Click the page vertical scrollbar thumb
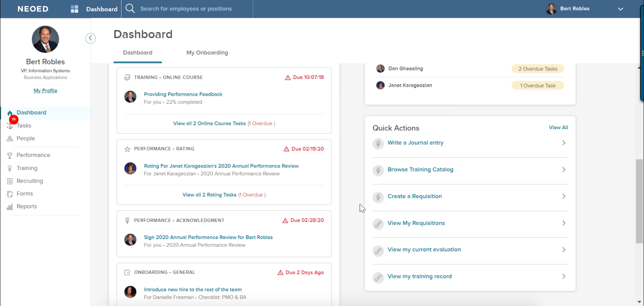 [x=640, y=202]
